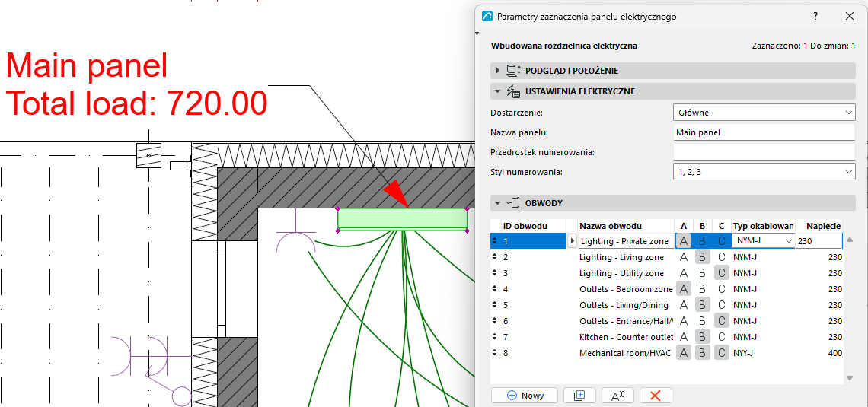The height and width of the screenshot is (407, 868).
Task: Toggle phase A for Mechanical room/HVAC
Action: pyautogui.click(x=684, y=353)
